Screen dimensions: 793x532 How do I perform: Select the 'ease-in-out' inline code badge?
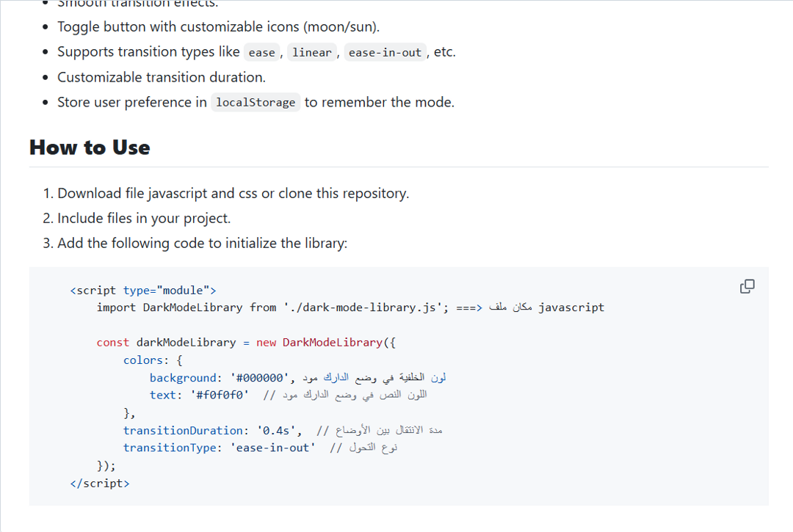pos(385,51)
